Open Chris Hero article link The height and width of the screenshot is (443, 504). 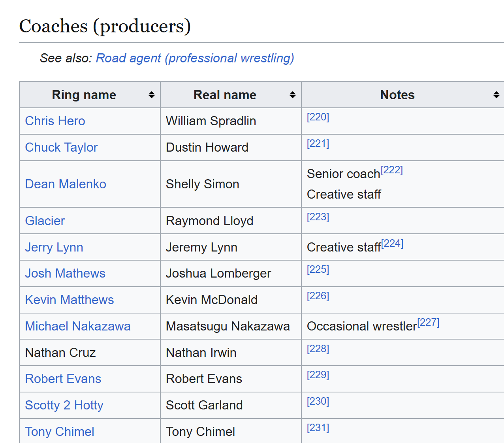pyautogui.click(x=55, y=121)
